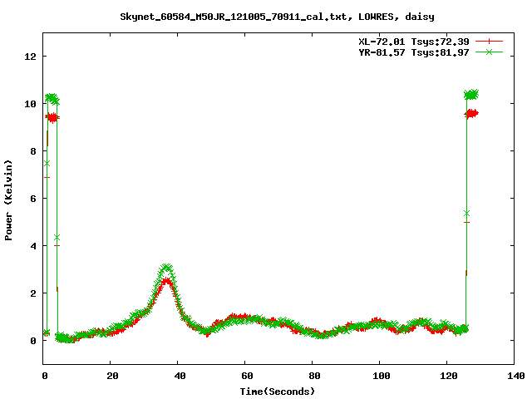Click x-axis tick label 60
Viewport: 532px width, 399px height.
point(247,376)
